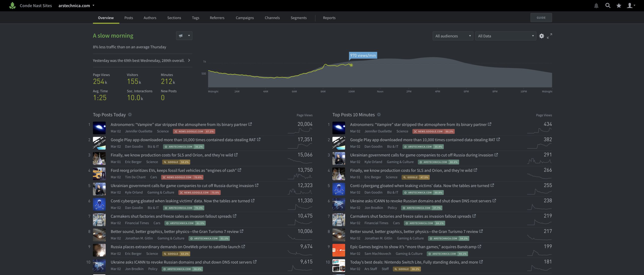Expand the 69th best Wednesday details row

189,60
